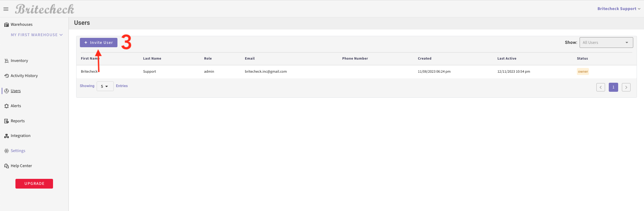The width and height of the screenshot is (644, 211).
Task: Click the Support last name cell
Action: pos(149,71)
